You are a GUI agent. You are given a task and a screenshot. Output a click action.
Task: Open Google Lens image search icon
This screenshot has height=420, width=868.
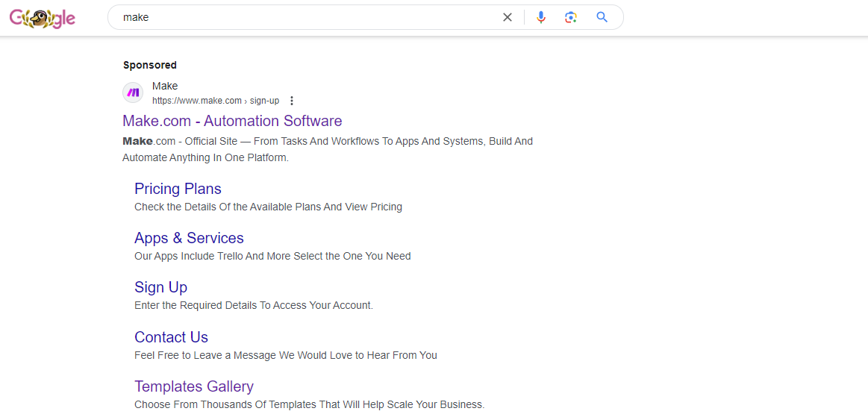(x=571, y=17)
